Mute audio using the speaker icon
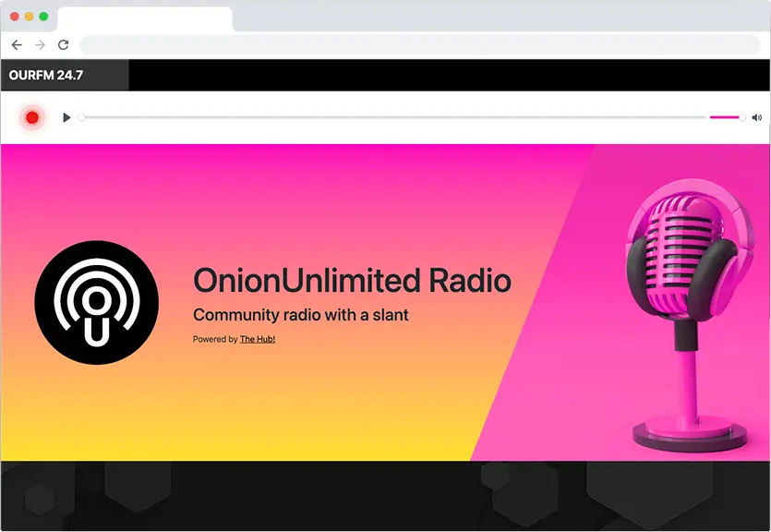This screenshot has height=532, width=771. (x=757, y=117)
